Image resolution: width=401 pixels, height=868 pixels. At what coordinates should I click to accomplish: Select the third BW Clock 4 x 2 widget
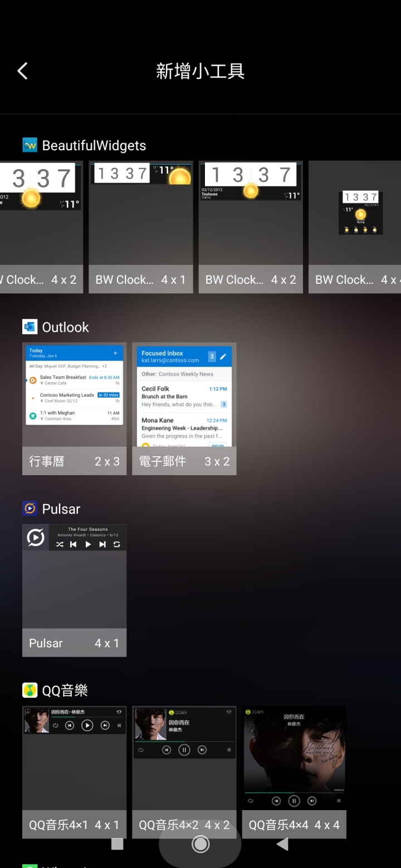(251, 227)
